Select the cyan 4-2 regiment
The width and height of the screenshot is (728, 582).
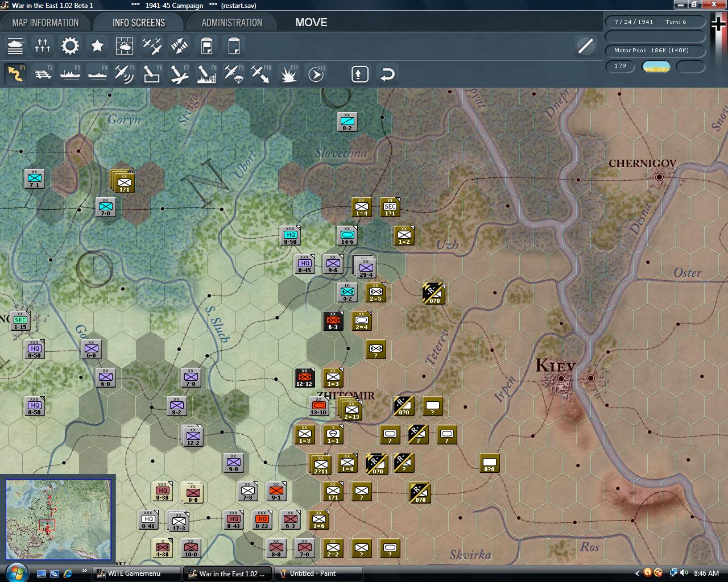(x=347, y=292)
